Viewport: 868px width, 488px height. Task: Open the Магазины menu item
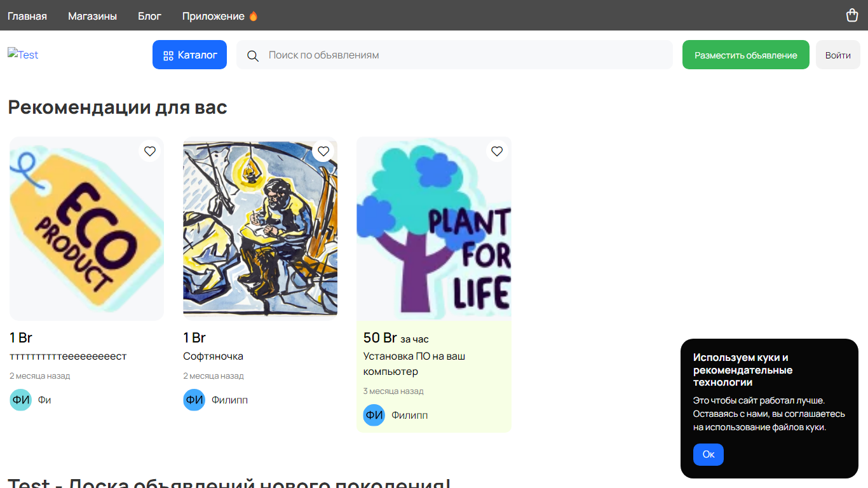coord(93,16)
